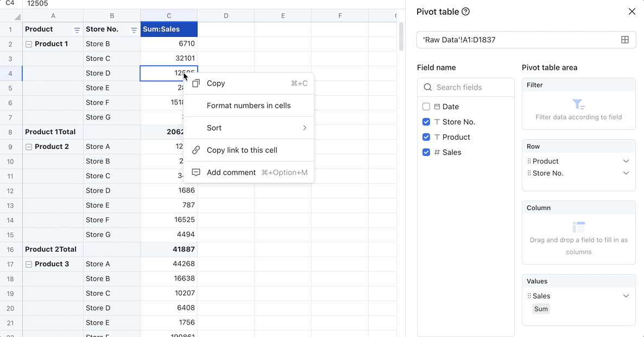The width and height of the screenshot is (644, 337).
Task: Uncheck the Store No. field
Action: point(426,122)
